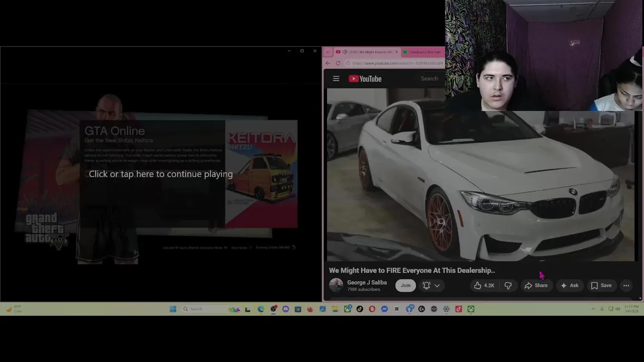The width and height of the screenshot is (644, 362).
Task: Open volume control in system tray
Action: click(617, 309)
